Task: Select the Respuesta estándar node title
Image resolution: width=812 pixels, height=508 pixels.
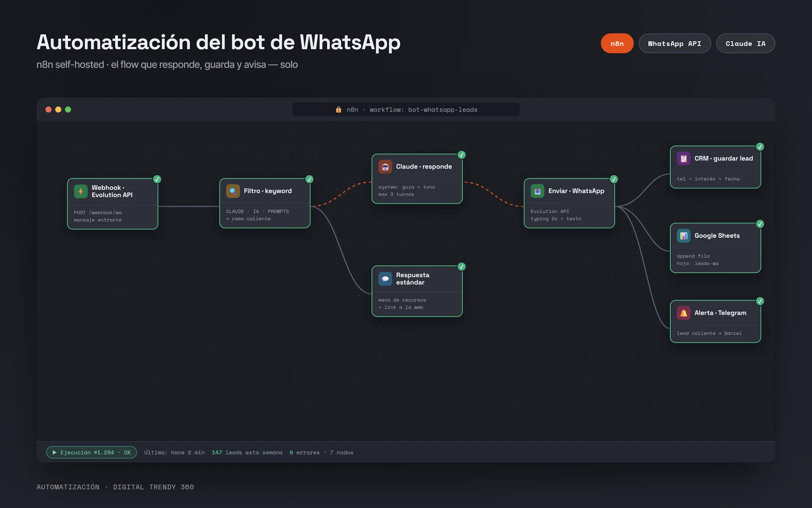Action: click(413, 279)
